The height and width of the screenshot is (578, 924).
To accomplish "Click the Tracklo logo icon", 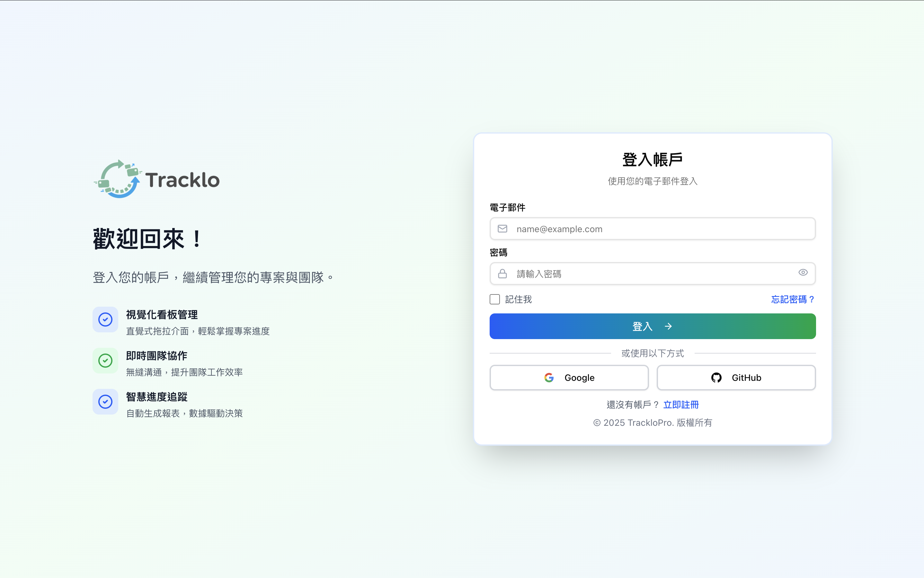I will tap(118, 179).
